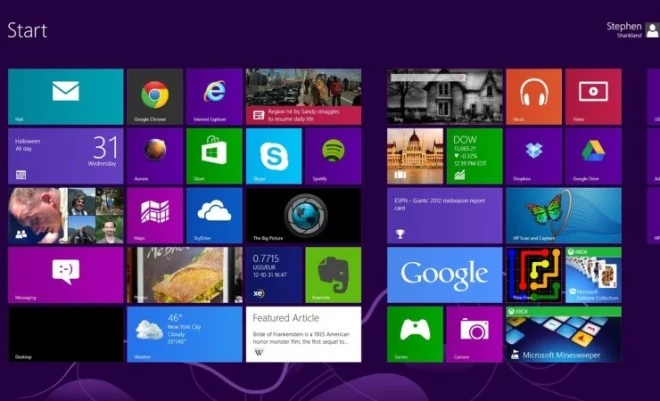
Task: Click the Stephen user account picture
Action: (652, 30)
